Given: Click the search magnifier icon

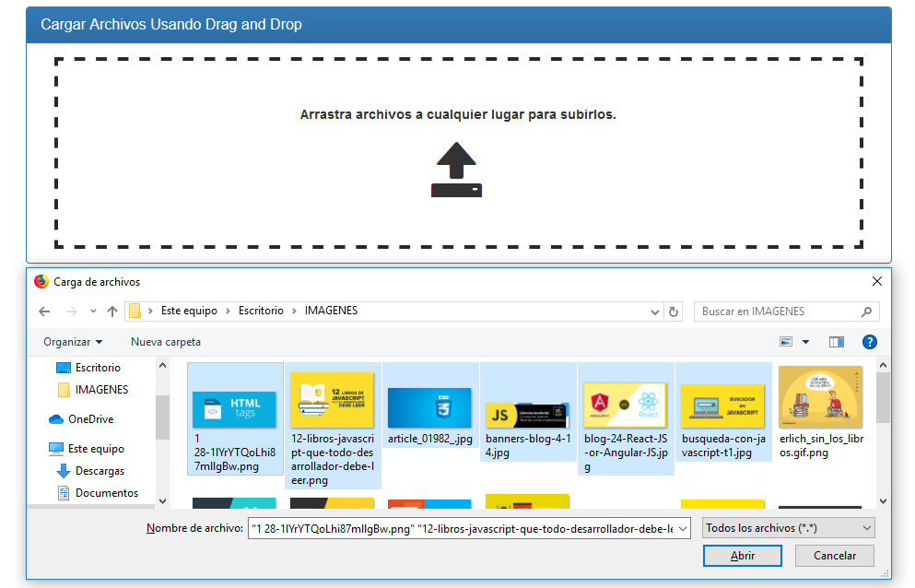Looking at the screenshot, I should pos(865,312).
